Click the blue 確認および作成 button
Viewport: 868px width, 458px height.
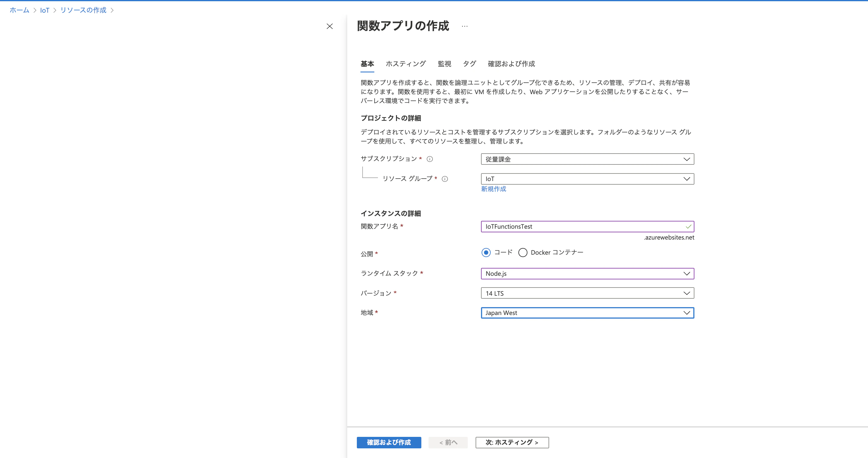[389, 443]
